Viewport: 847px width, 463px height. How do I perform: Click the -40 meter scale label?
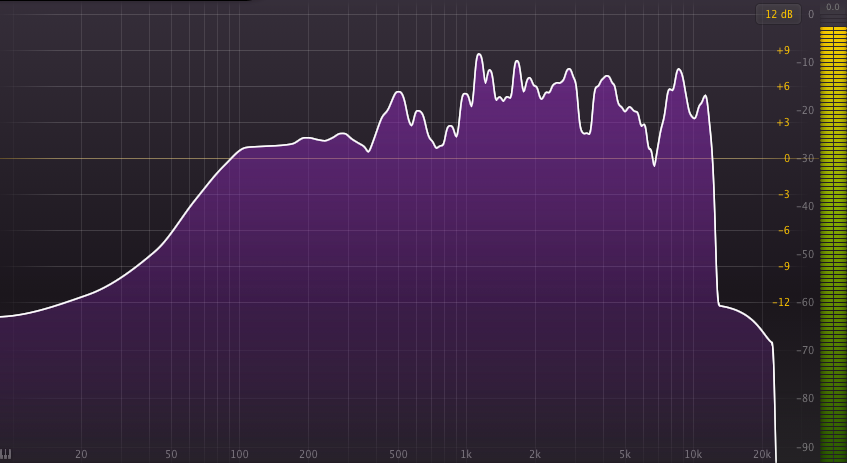click(x=805, y=206)
